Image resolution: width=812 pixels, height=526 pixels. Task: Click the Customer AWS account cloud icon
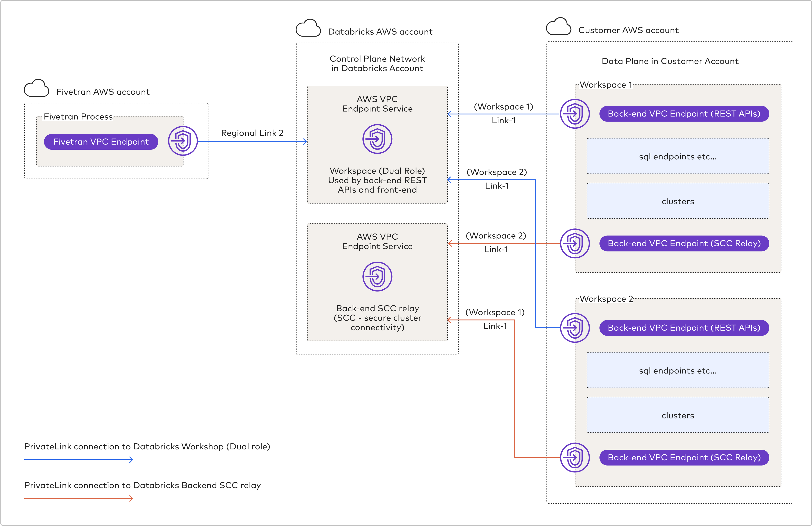pos(559,26)
